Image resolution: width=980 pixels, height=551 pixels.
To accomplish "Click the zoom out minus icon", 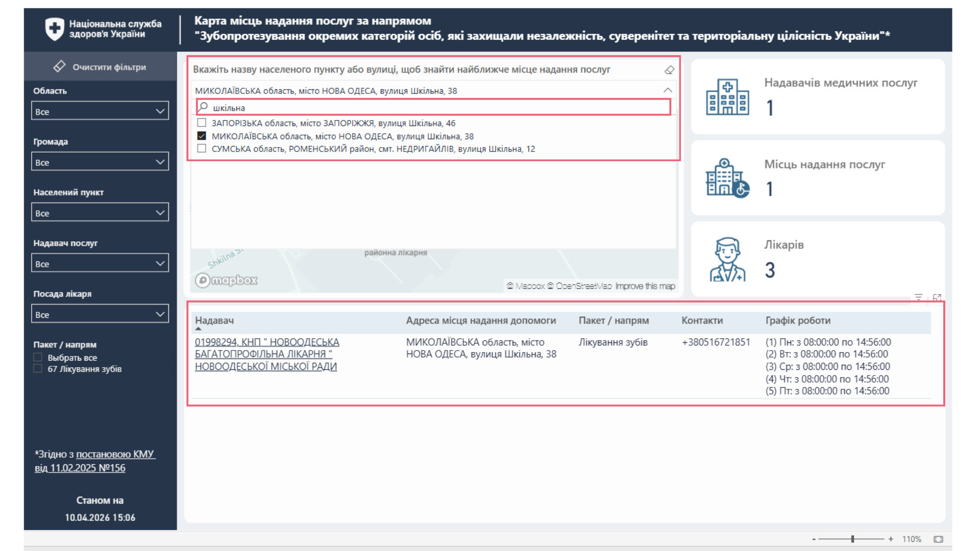I will (814, 539).
